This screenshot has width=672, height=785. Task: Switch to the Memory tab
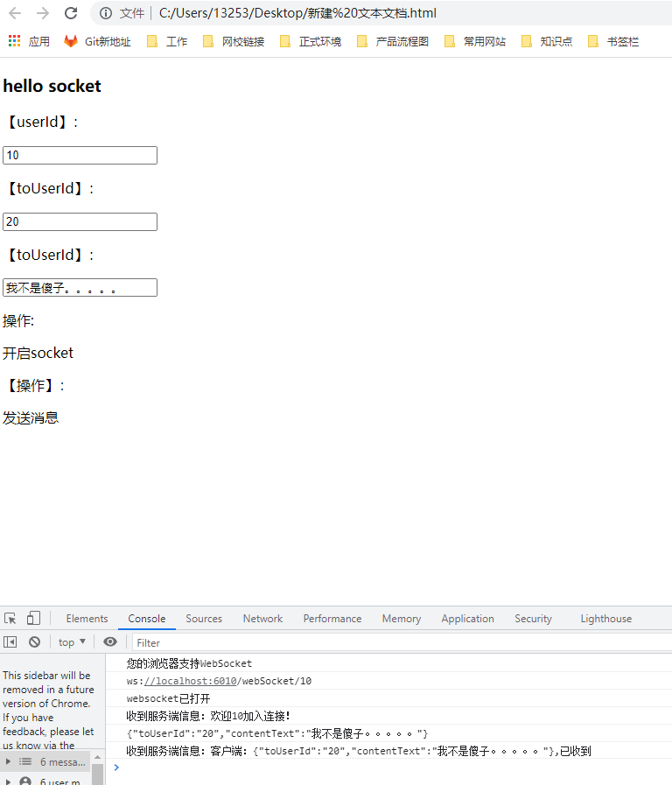[402, 619]
